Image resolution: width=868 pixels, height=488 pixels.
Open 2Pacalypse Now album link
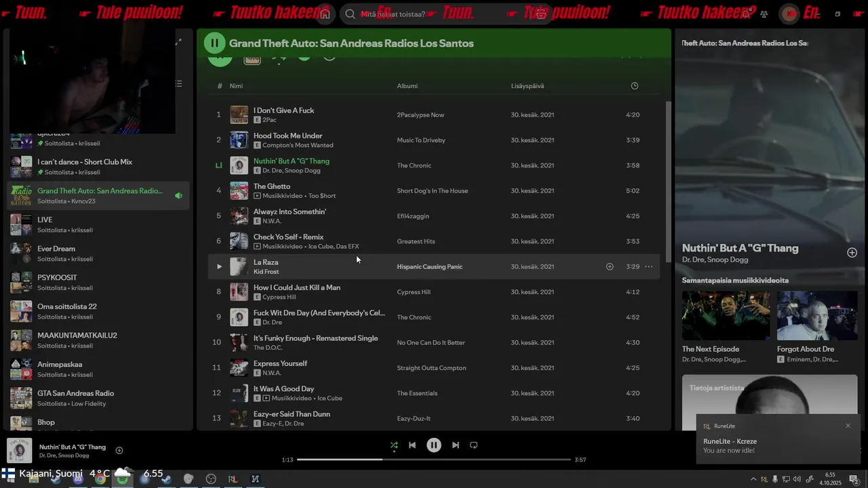tap(420, 115)
